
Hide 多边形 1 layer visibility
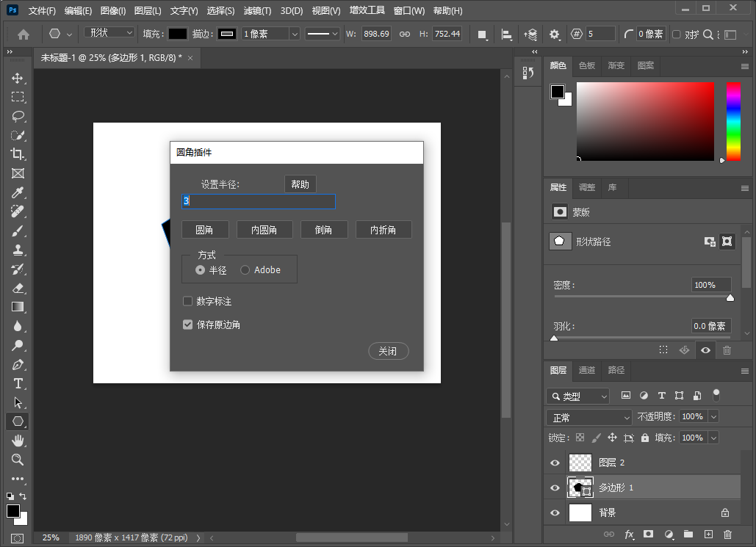point(555,488)
